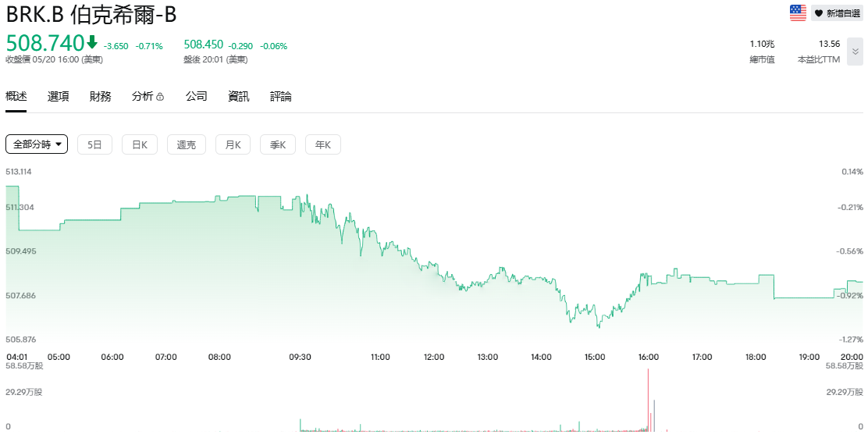Click the 1.10兆 market cap value
The image size is (868, 438).
[x=763, y=44]
